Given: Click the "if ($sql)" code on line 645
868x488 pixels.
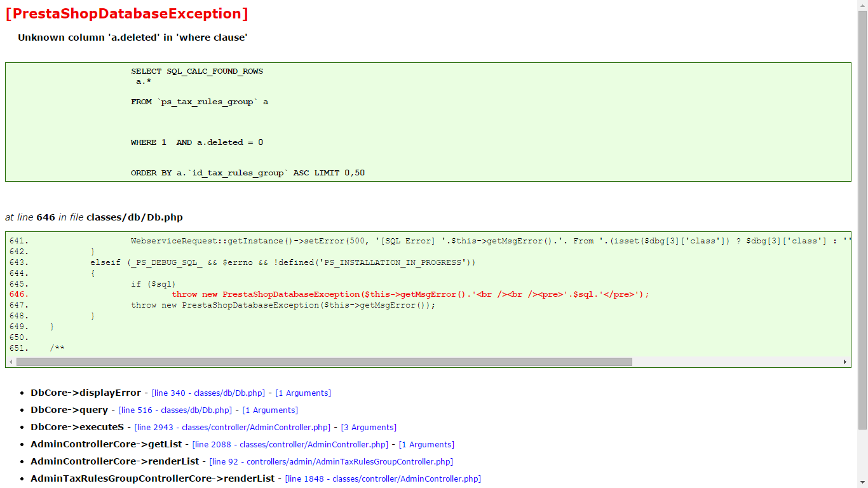Looking at the screenshot, I should click(153, 284).
